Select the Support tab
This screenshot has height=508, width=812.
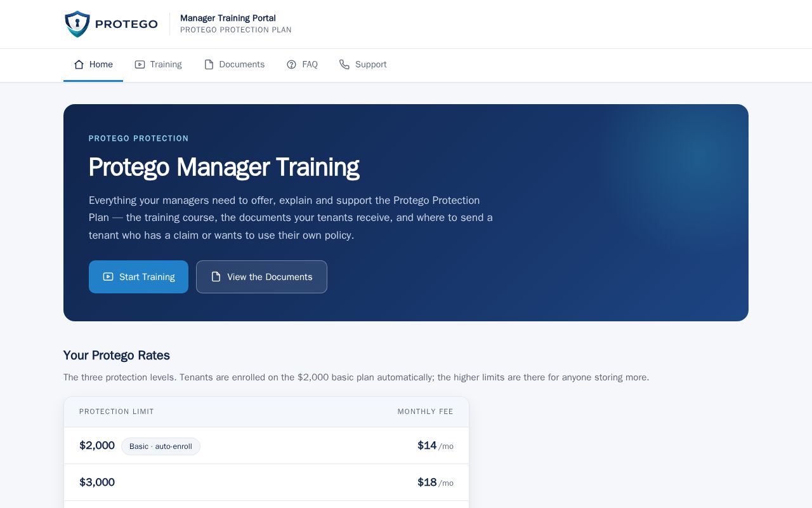[x=363, y=65]
